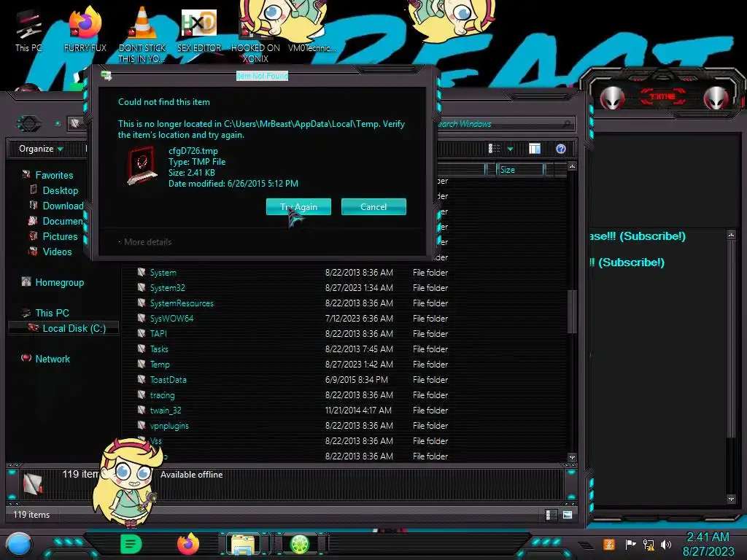Open This PC desktop icon
The image size is (747, 560).
(28, 31)
